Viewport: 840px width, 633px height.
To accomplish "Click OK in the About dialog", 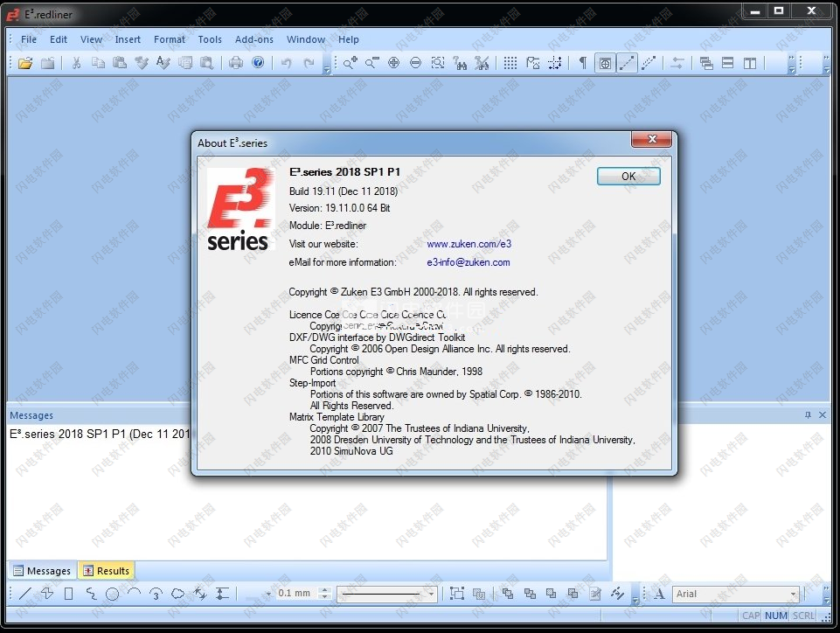I will point(628,177).
